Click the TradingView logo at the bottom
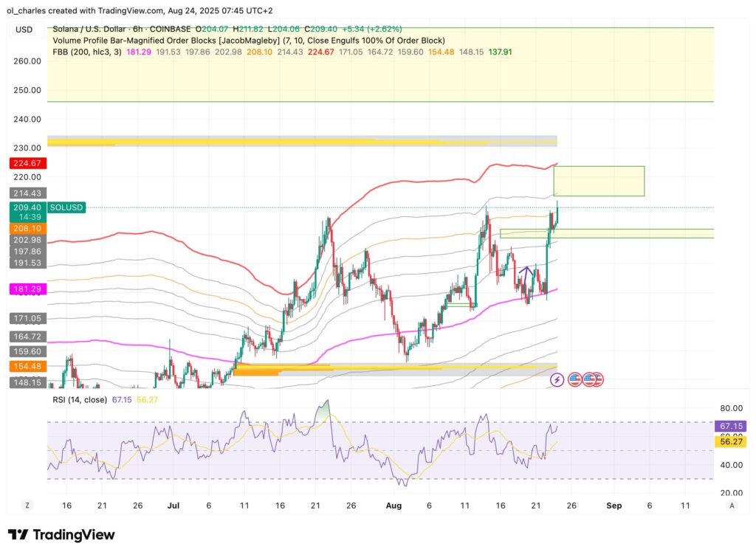Viewport: 756px width, 555px height. (x=61, y=535)
